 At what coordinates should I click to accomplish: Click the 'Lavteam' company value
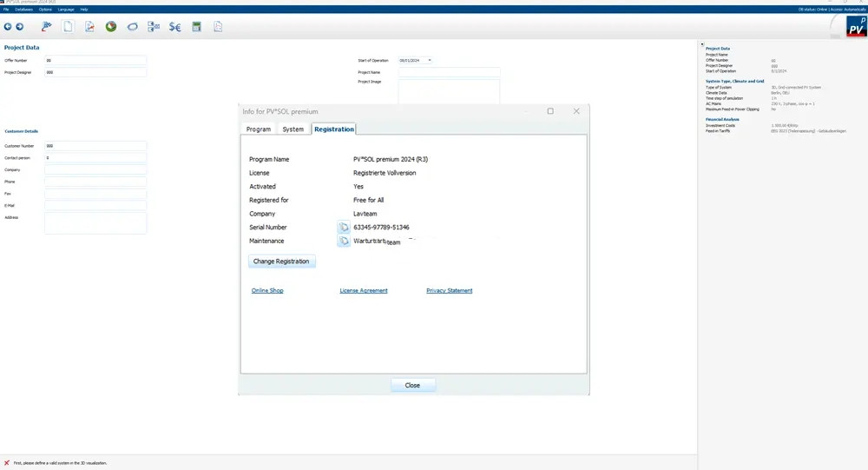click(365, 214)
